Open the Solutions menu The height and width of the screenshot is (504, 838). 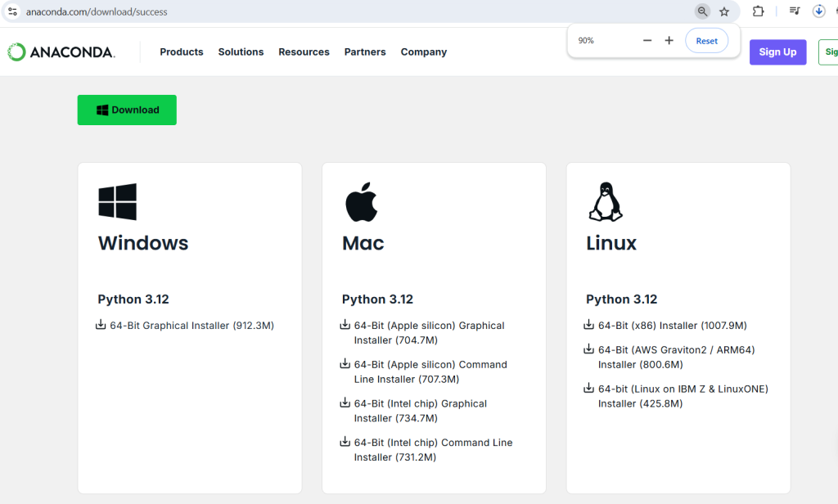[241, 52]
